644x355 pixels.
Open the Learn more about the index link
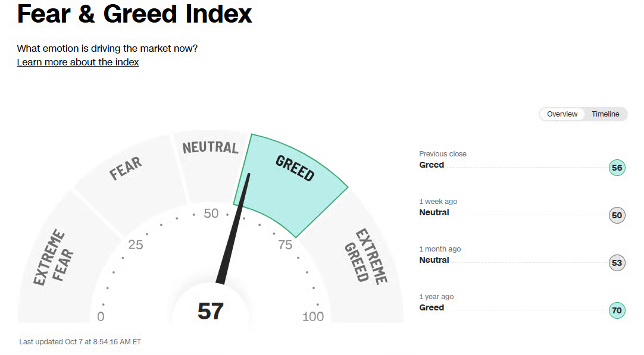(78, 62)
